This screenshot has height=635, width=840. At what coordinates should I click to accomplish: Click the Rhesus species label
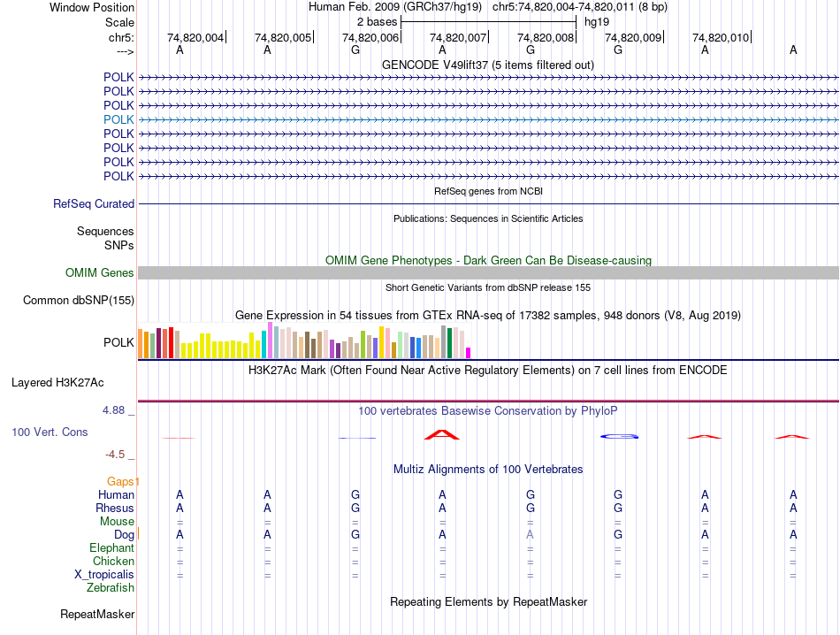coord(115,508)
